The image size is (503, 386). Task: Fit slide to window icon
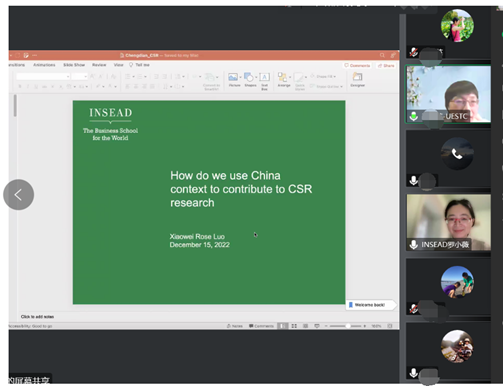pos(390,326)
